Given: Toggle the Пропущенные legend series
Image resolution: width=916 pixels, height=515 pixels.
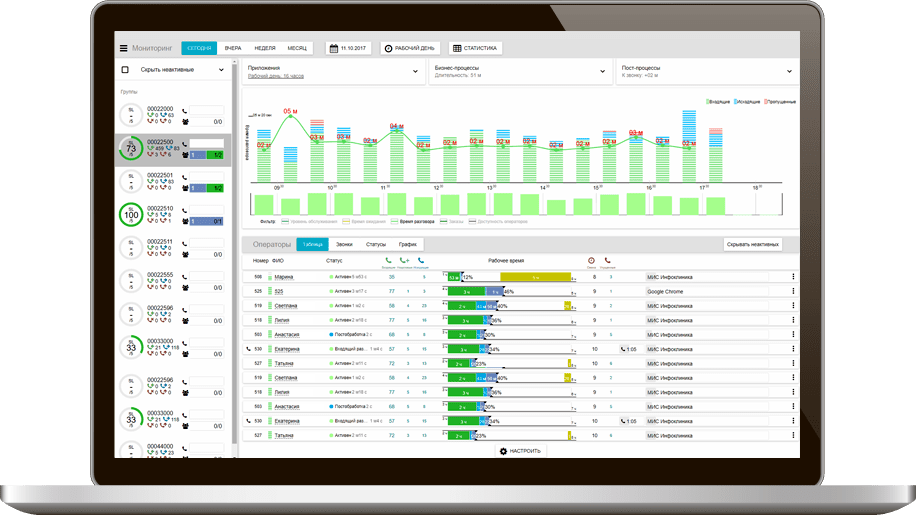Looking at the screenshot, I should (x=780, y=102).
